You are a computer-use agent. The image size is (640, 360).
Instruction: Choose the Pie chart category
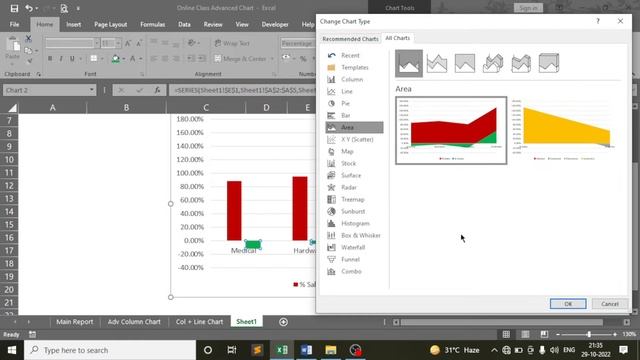(x=354, y=103)
